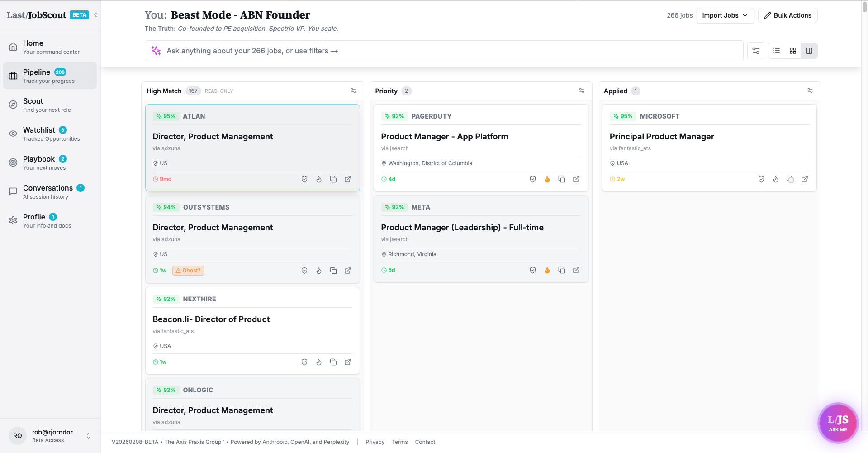This screenshot has width=868, height=453.
Task: Select the flame icon on the PagerDuty card
Action: (547, 179)
